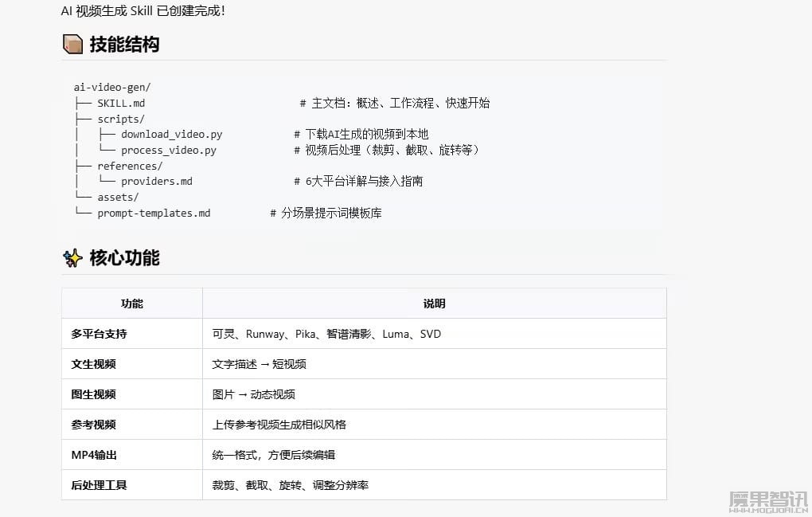This screenshot has width=812, height=517.
Task: Click the Runway text in the table
Action: coord(261,334)
